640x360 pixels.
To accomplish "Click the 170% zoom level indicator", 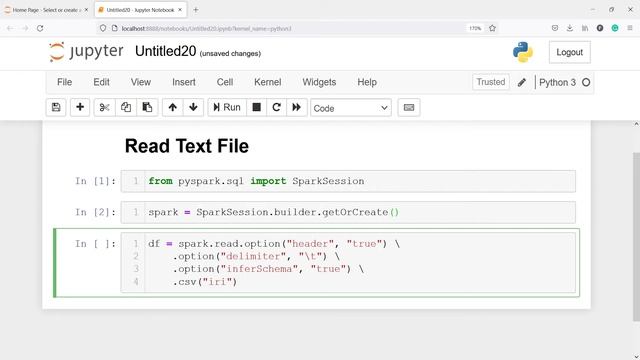I will coord(475,28).
